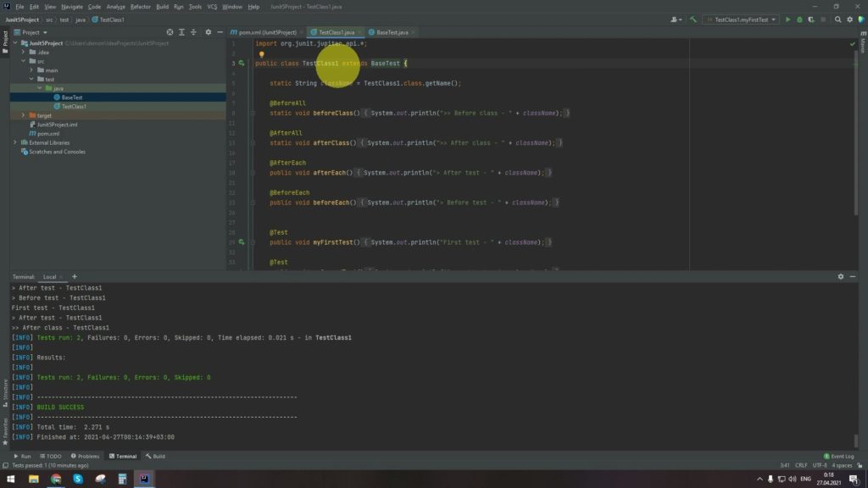The image size is (868, 488).
Task: Toggle the Project side tool window tab
Action: 5,42
